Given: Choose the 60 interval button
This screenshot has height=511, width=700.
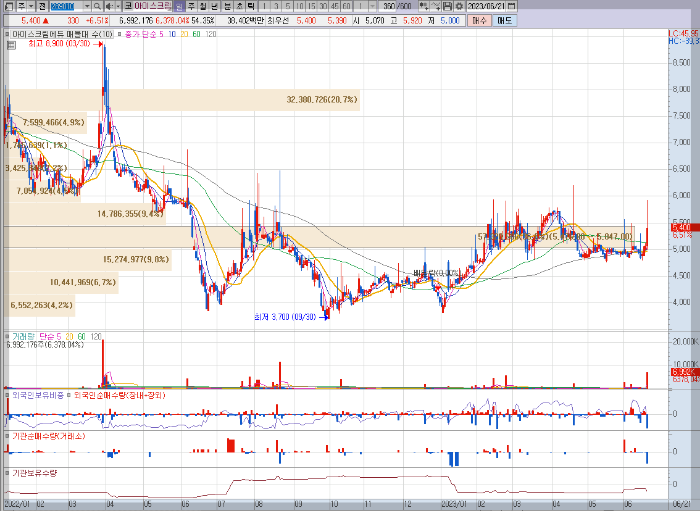Looking at the screenshot, I should point(346,6).
